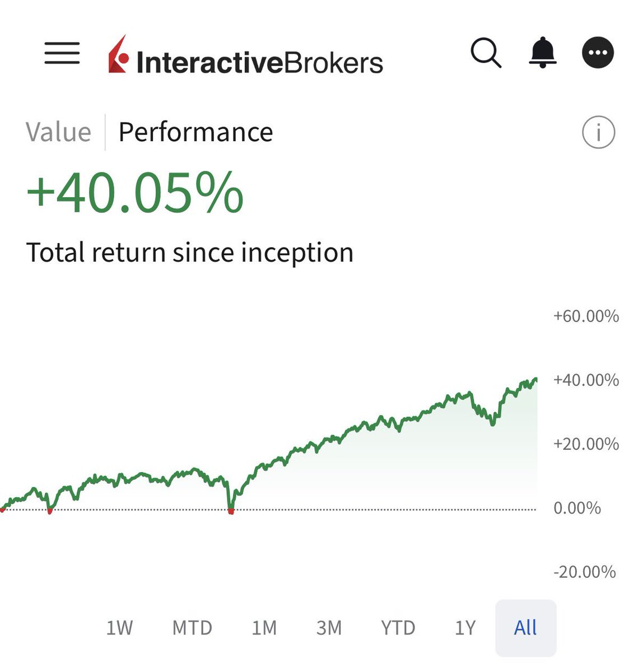Select the Performance view
This screenshot has height=672, width=643.
click(x=195, y=133)
